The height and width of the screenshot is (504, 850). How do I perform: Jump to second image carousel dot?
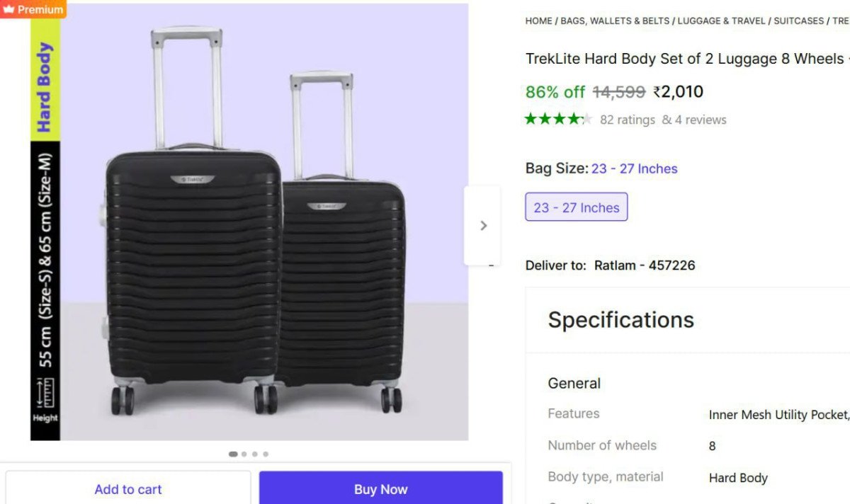pos(244,454)
